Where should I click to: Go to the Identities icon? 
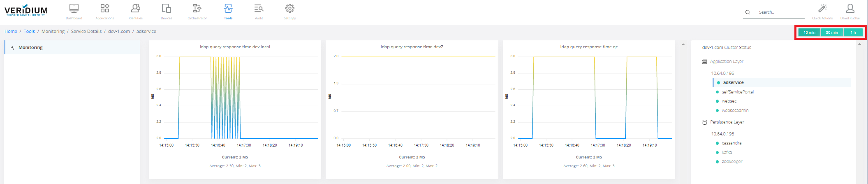click(136, 9)
